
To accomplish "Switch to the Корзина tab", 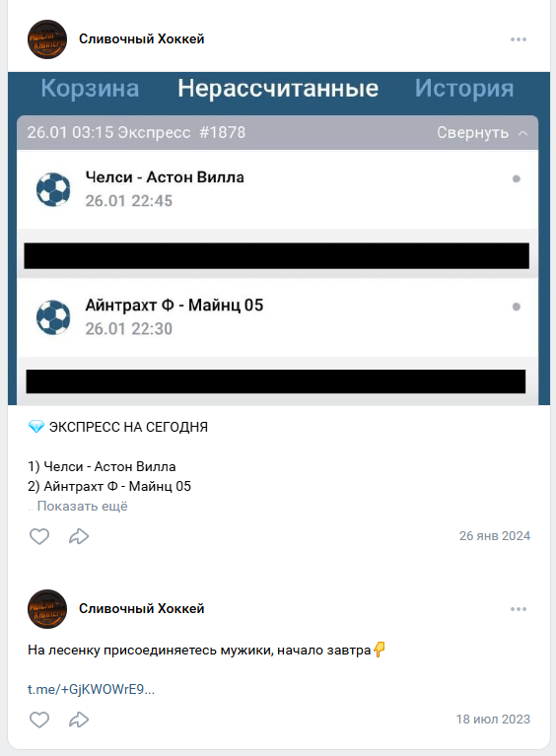I will click(90, 89).
